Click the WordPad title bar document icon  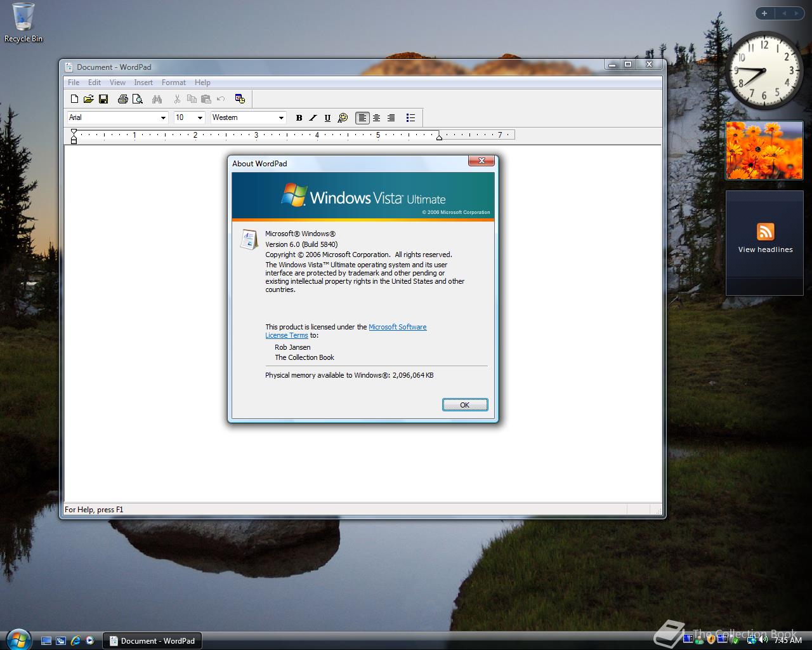click(69, 67)
